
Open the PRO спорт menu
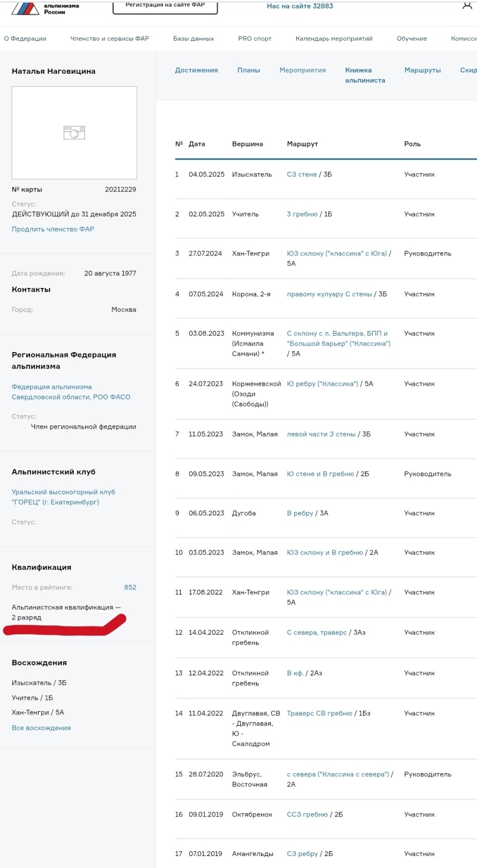pyautogui.click(x=255, y=39)
